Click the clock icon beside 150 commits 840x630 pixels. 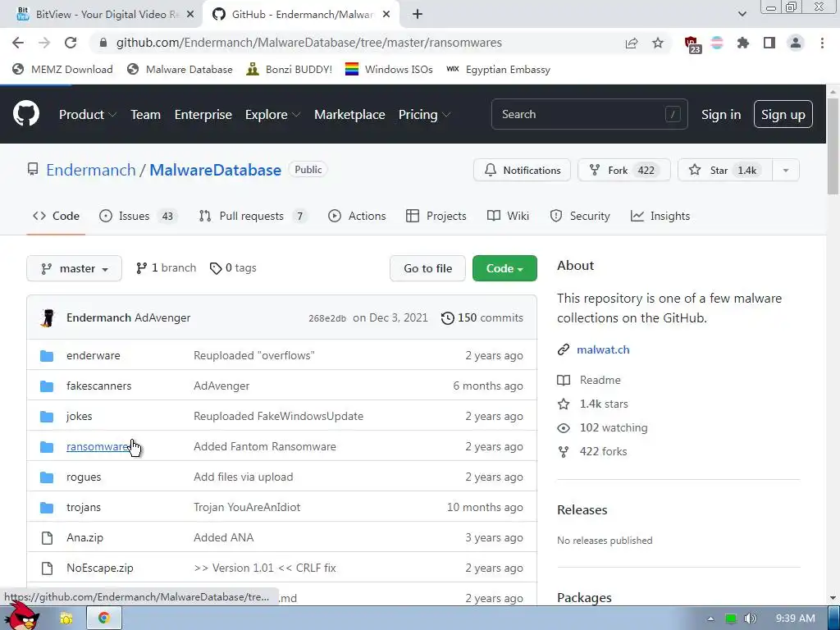point(447,318)
